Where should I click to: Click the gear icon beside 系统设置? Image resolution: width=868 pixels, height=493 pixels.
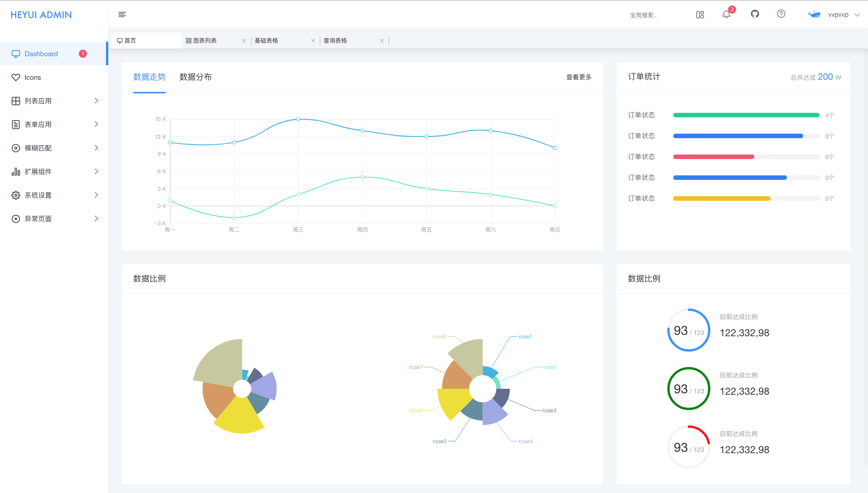click(16, 195)
